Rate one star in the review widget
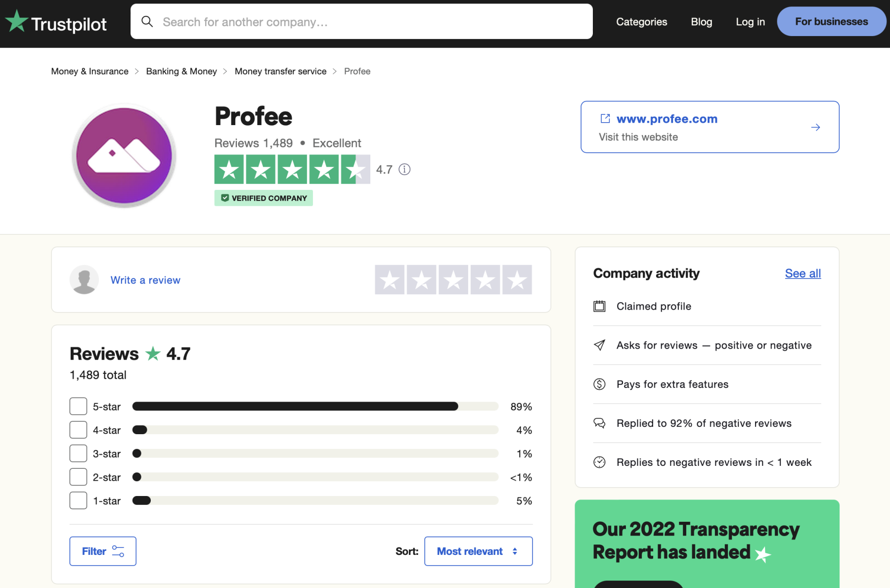The image size is (890, 588). coord(390,280)
